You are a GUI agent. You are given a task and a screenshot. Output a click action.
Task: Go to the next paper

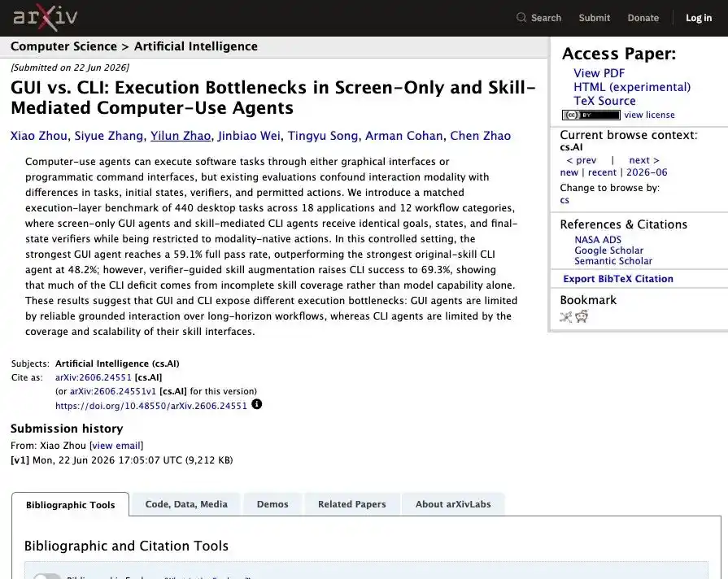(x=644, y=160)
